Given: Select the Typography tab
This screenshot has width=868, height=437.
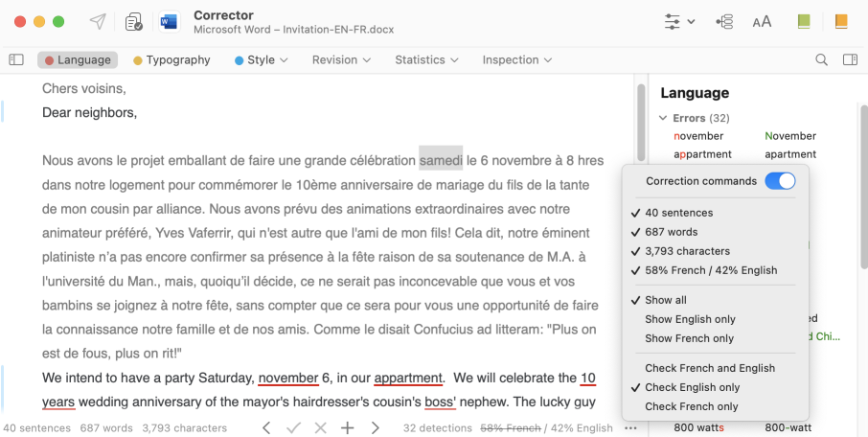Looking at the screenshot, I should (x=171, y=59).
